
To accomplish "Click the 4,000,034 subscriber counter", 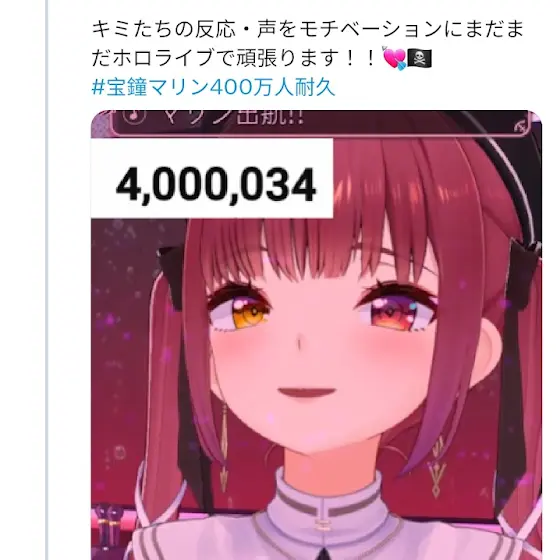I will [x=216, y=185].
